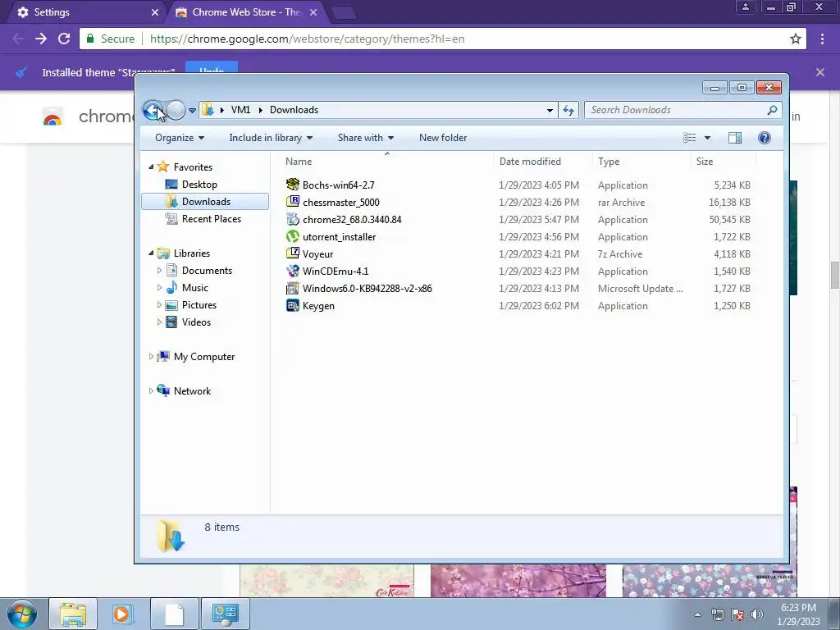The width and height of the screenshot is (840, 630).
Task: Select the utorrent_installer file icon
Action: click(x=293, y=236)
